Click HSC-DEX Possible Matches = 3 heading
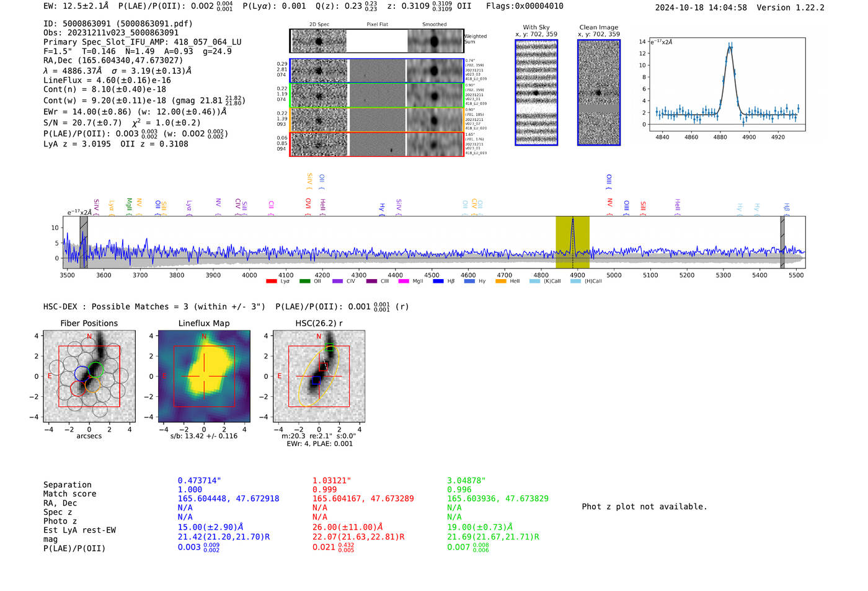The image size is (868, 591). click(154, 306)
